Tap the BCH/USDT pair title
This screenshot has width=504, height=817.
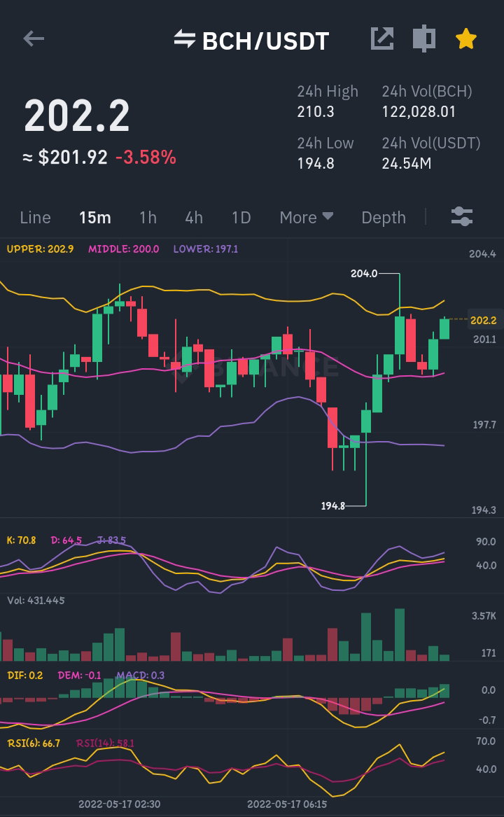coord(266,41)
